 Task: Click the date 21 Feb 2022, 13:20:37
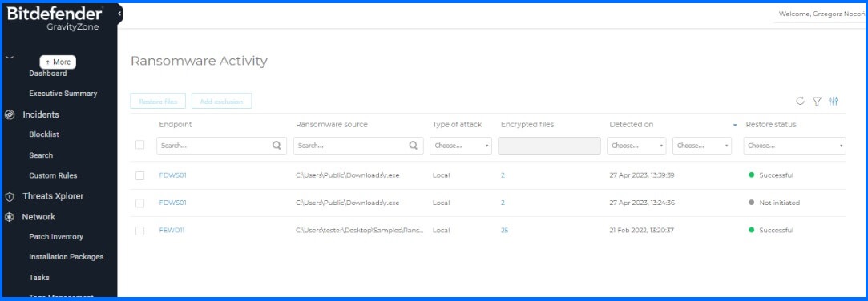click(x=642, y=231)
